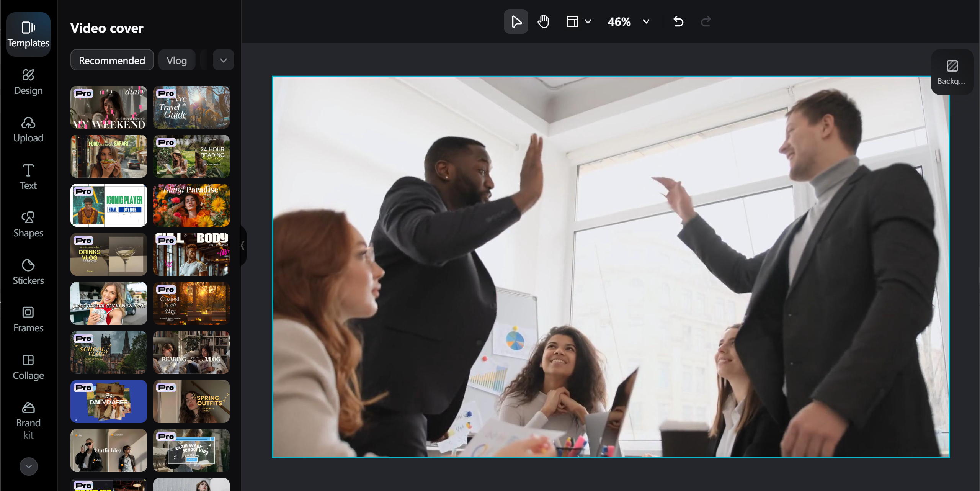Click the undo arrow

click(678, 21)
